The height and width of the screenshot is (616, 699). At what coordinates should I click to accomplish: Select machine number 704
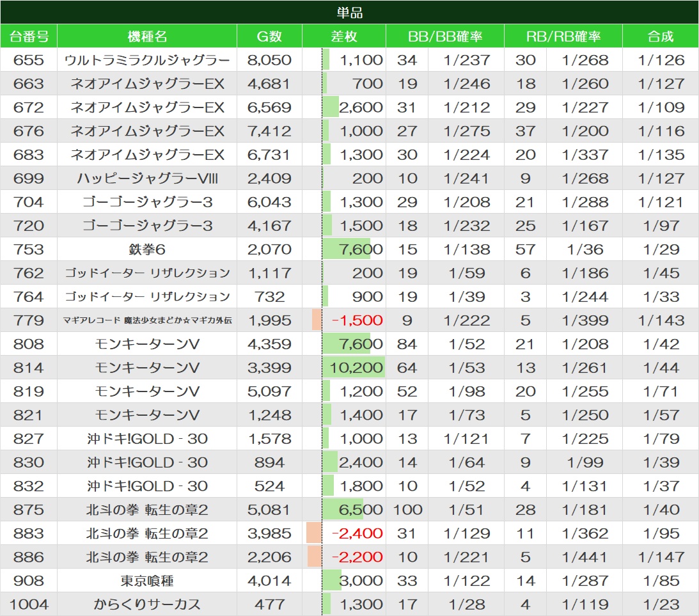point(29,202)
